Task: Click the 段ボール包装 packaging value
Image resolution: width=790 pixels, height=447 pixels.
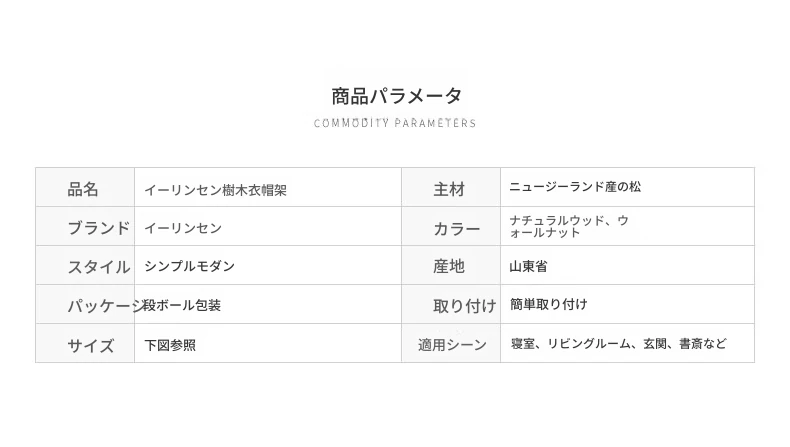Action: click(x=182, y=305)
